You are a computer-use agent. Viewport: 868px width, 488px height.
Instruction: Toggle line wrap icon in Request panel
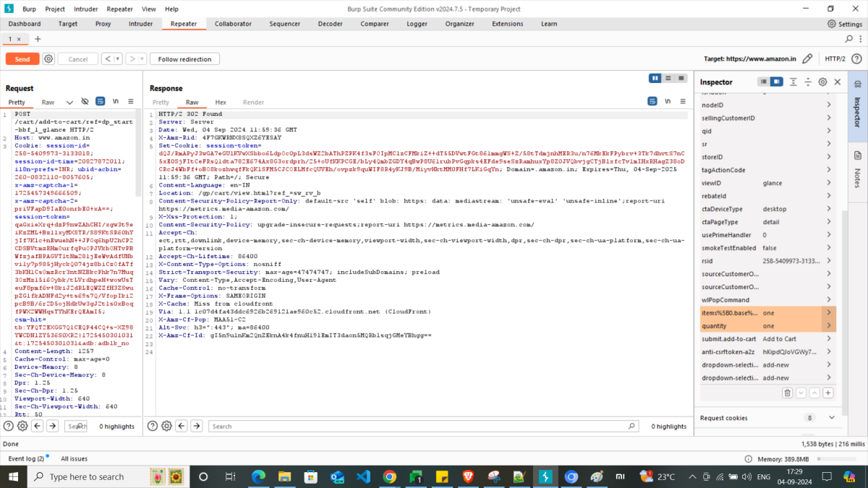point(101,102)
